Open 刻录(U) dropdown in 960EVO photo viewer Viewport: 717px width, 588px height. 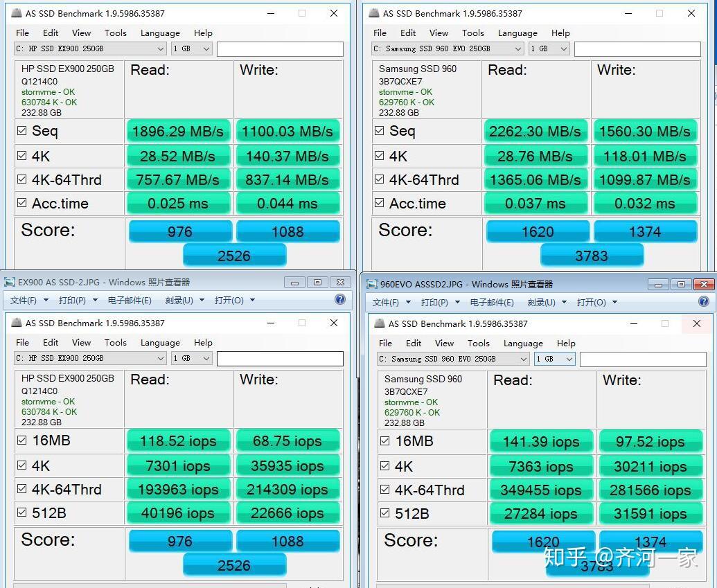(547, 302)
